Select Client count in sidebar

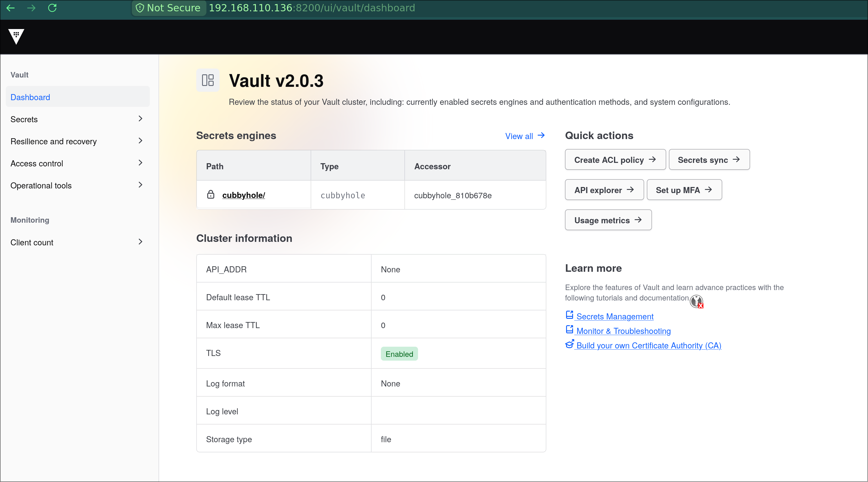78,242
